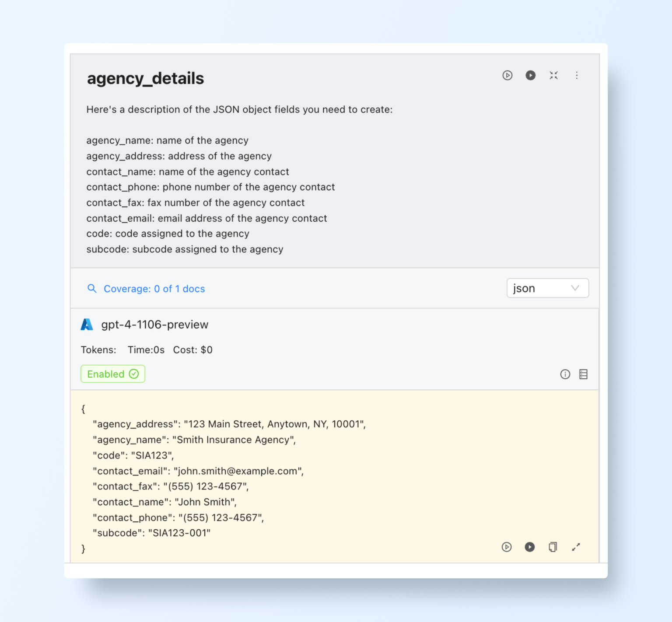672x622 pixels.
Task: Copy the JSON output
Action: [x=553, y=547]
